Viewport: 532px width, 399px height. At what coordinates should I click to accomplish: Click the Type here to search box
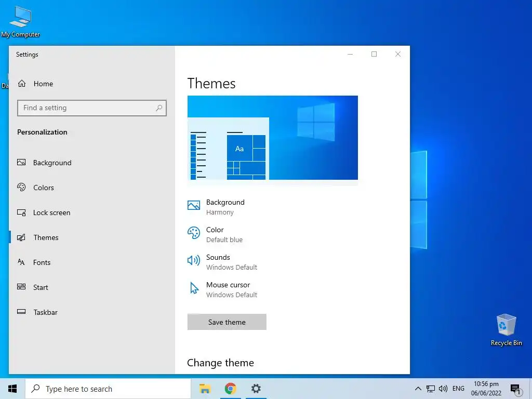tap(108, 389)
